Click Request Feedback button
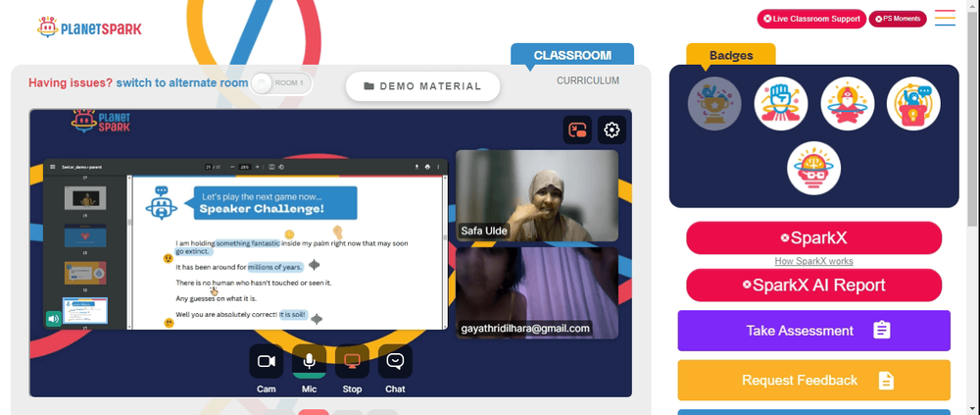Image resolution: width=980 pixels, height=415 pixels. point(813,380)
